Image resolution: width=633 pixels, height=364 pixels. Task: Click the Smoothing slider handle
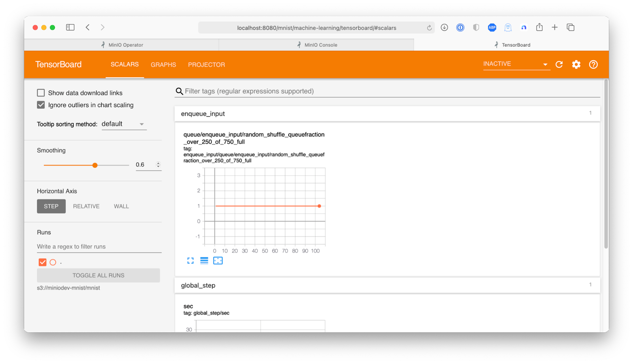pyautogui.click(x=95, y=165)
